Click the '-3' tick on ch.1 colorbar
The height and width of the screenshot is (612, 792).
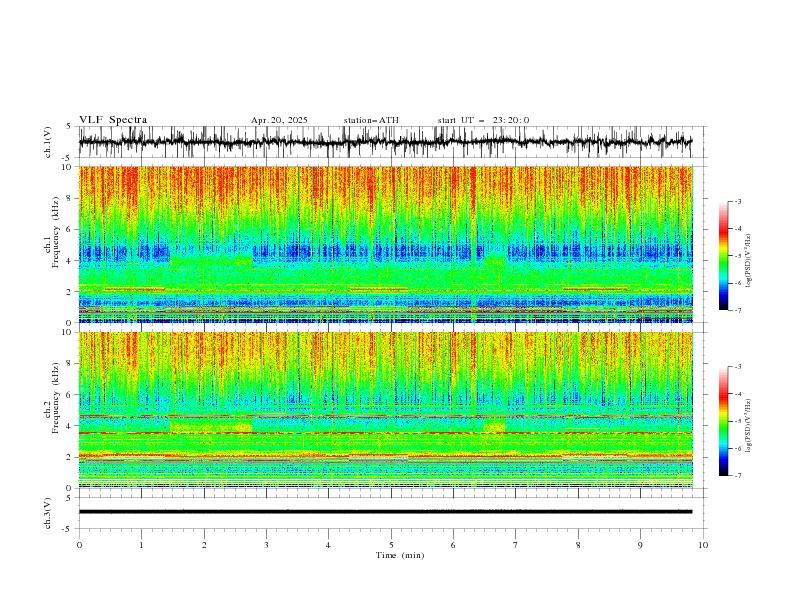pos(738,201)
